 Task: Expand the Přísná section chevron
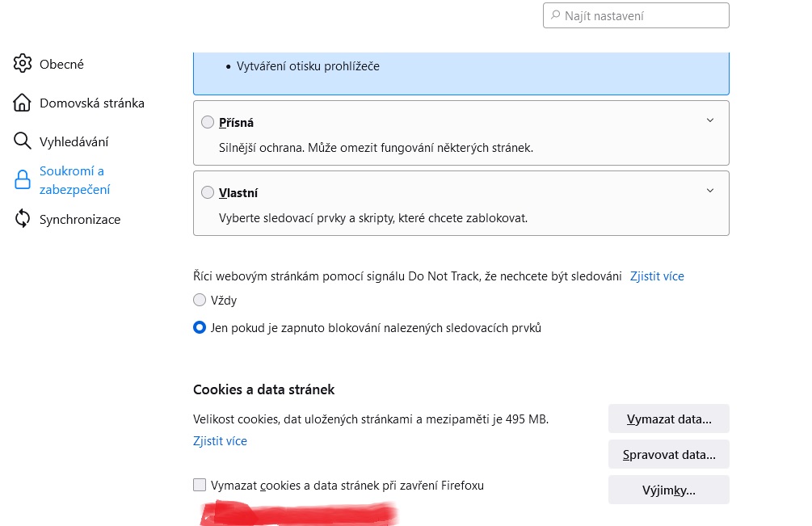(x=710, y=120)
